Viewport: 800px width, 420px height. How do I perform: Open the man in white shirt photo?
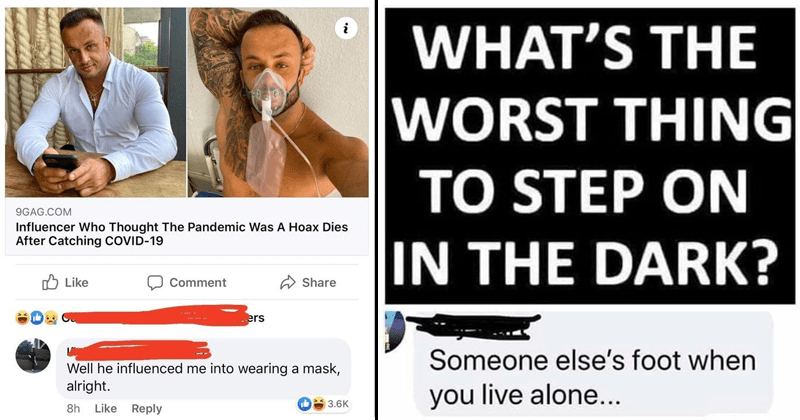pyautogui.click(x=95, y=102)
